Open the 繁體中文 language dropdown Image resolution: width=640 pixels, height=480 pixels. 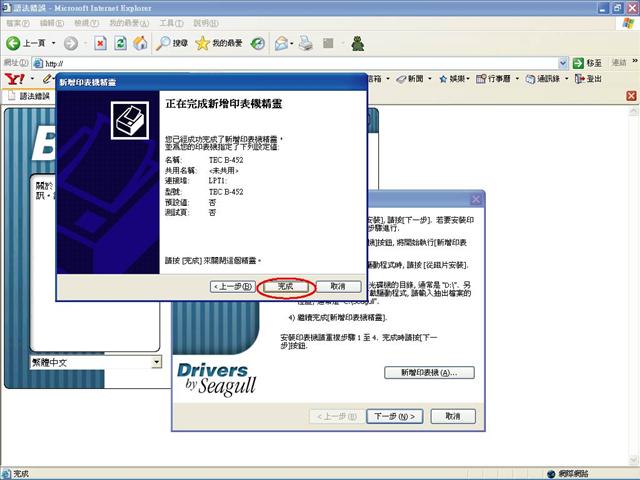coord(156,362)
